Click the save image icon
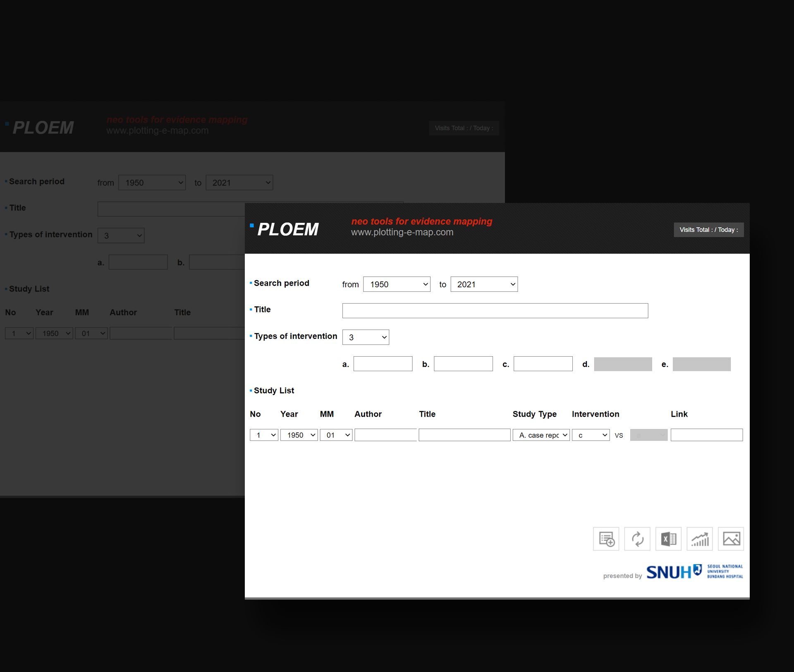This screenshot has width=794, height=672. (731, 539)
